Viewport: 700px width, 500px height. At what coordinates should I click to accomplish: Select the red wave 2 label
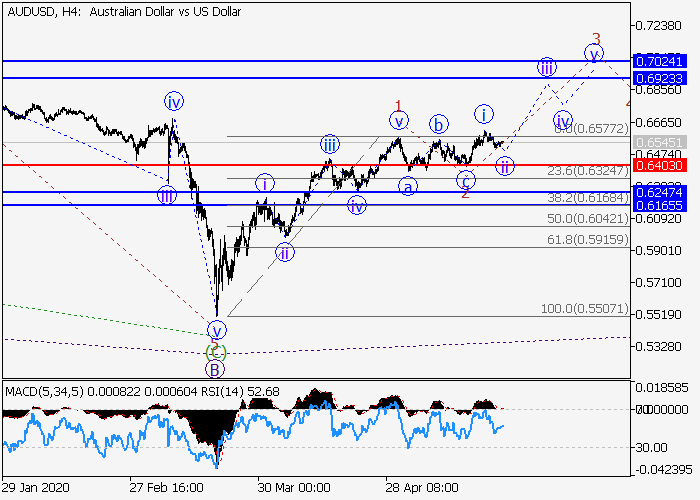465,193
